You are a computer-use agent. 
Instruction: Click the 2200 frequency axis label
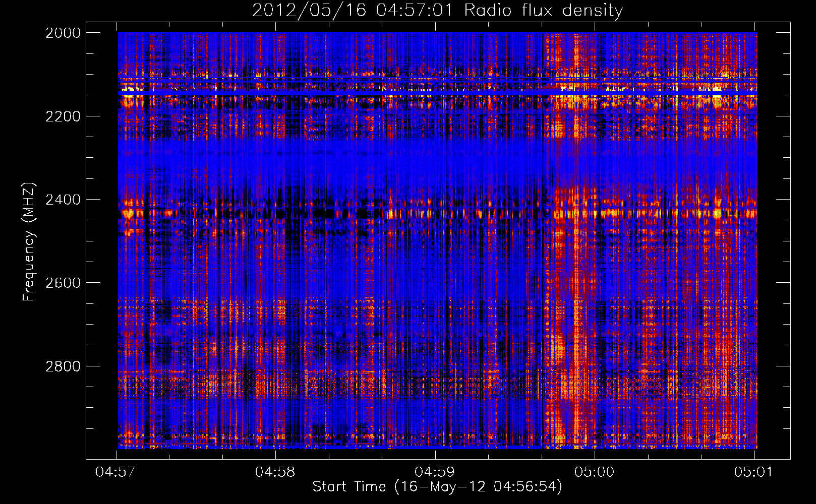point(63,116)
